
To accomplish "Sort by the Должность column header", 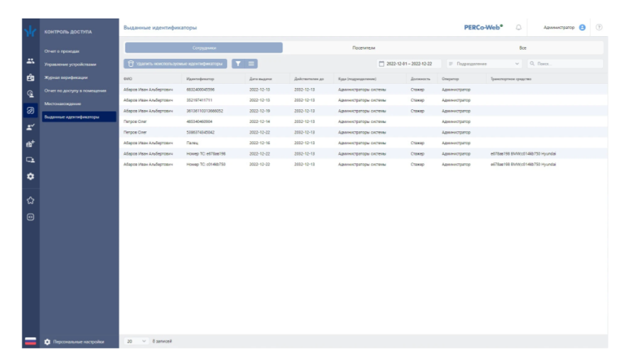I will 420,79.
